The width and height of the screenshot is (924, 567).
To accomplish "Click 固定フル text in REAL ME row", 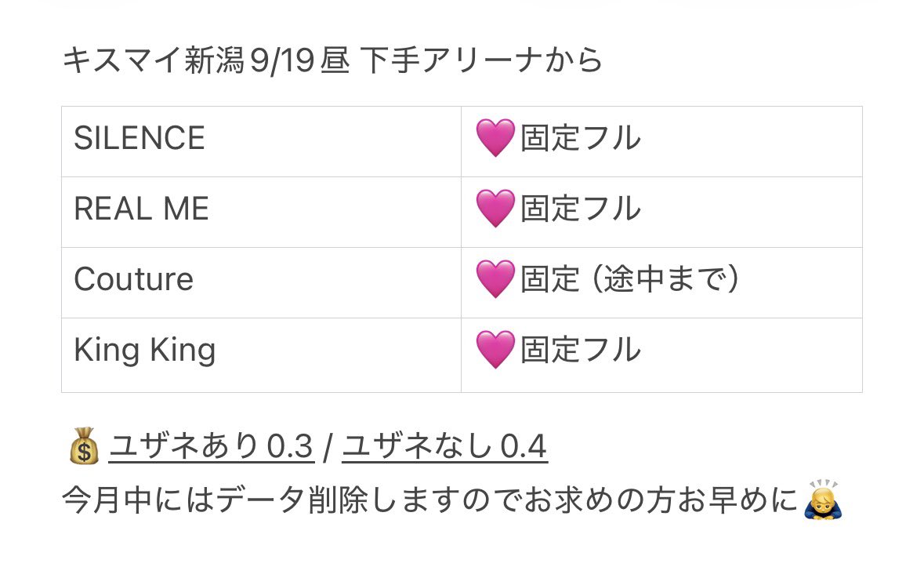I will pos(581,209).
